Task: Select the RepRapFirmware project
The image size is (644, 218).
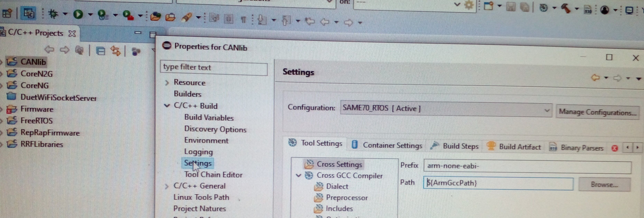Action: 50,133
